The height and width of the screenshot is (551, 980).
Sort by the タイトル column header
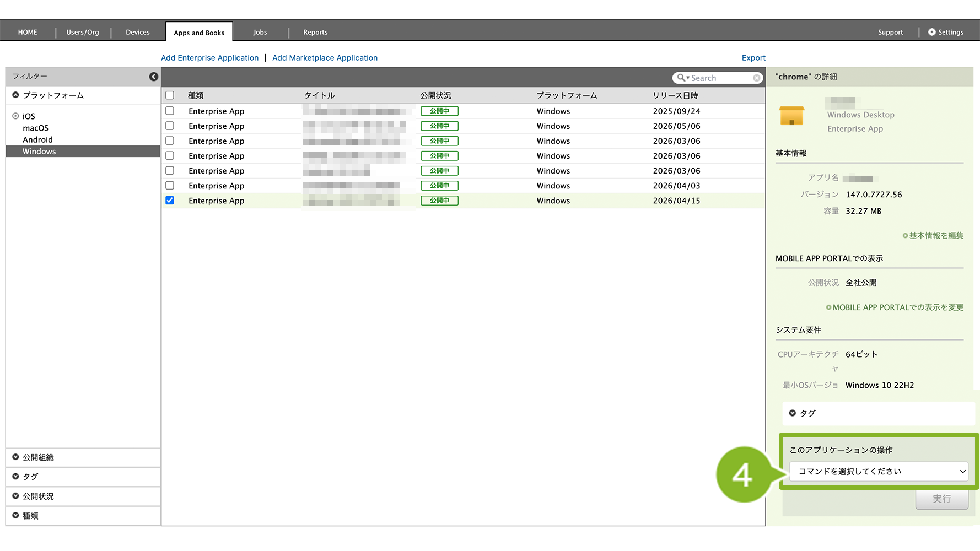320,95
